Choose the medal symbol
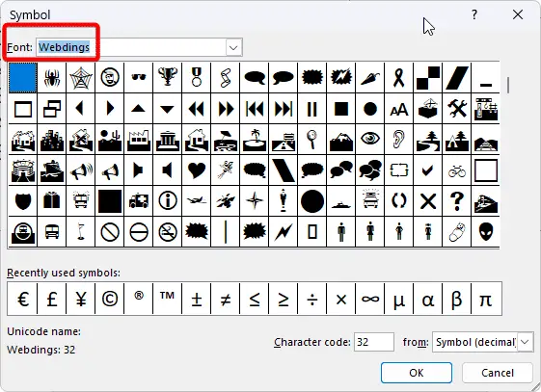Image resolution: width=541 pixels, height=392 pixels. pos(197,77)
